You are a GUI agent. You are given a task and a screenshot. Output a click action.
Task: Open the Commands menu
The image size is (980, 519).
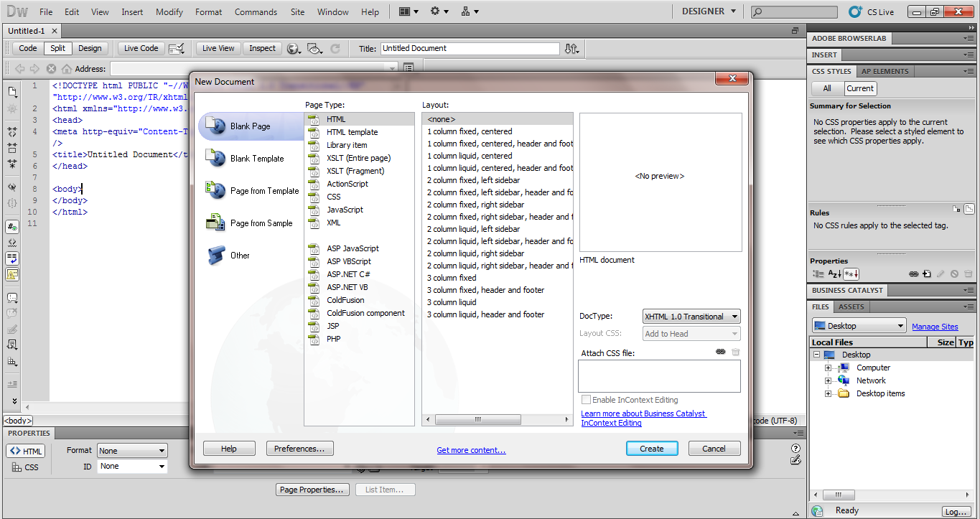[x=256, y=12]
